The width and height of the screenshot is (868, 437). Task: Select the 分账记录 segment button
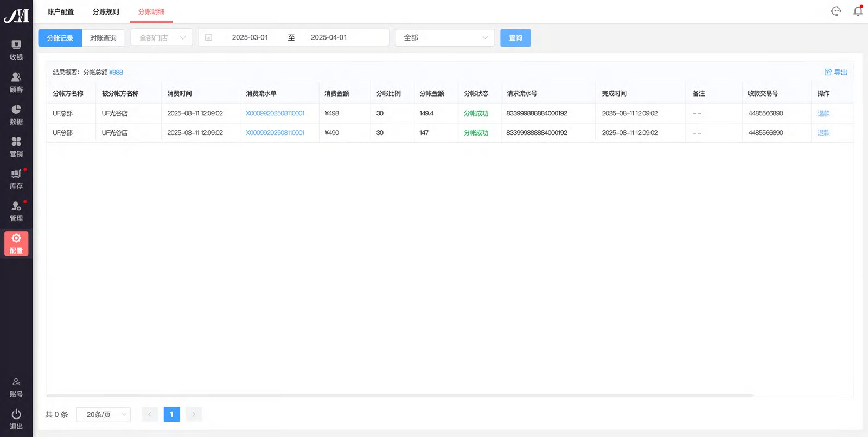(x=60, y=38)
